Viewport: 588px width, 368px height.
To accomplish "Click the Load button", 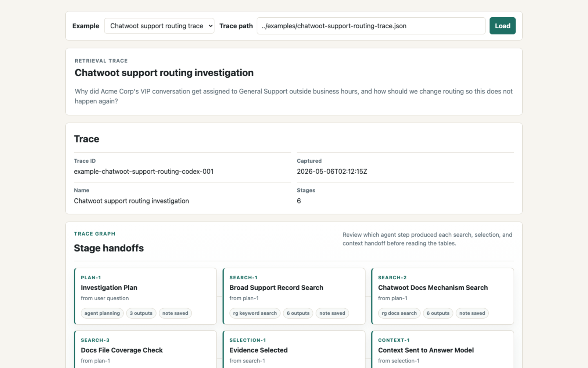I will (x=502, y=26).
